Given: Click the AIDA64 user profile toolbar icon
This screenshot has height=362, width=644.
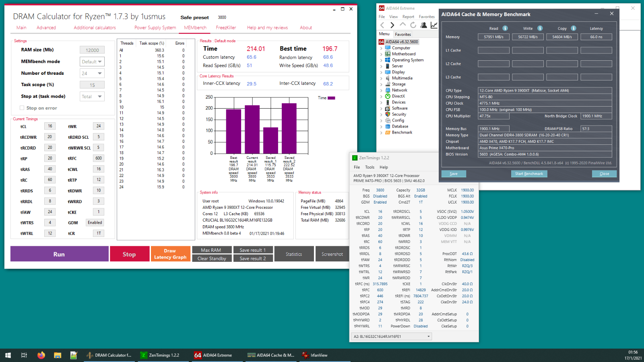Looking at the screenshot, I should point(423,25).
